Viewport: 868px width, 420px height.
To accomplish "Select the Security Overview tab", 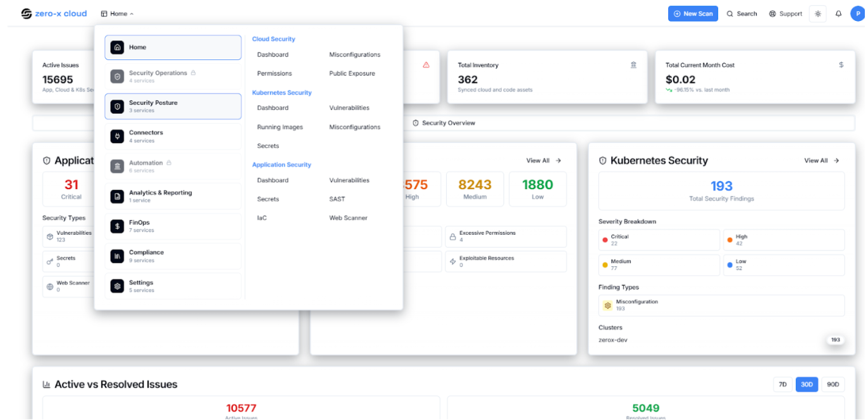I will point(443,123).
